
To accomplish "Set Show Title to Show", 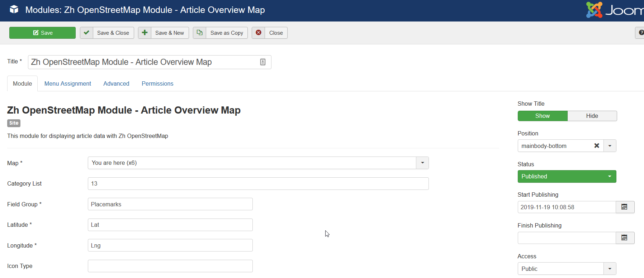I will (x=542, y=116).
